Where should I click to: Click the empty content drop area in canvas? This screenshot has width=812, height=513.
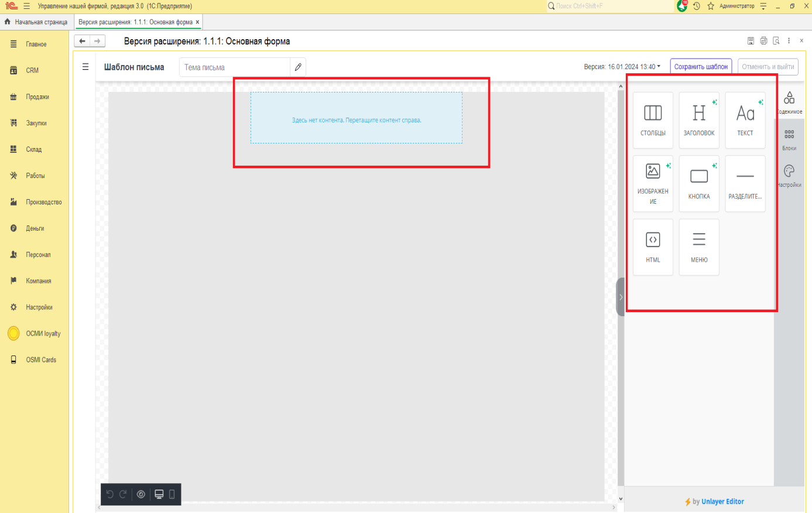pyautogui.click(x=357, y=118)
